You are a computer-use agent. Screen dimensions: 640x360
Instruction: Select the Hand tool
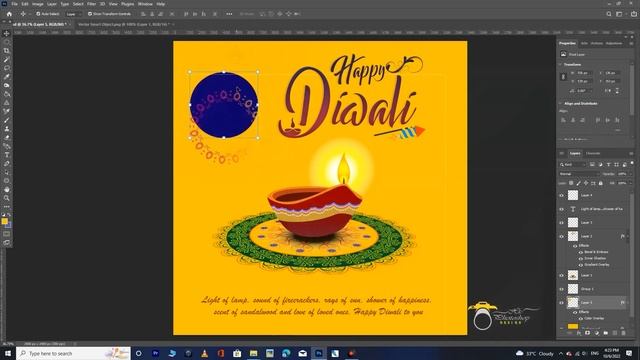click(x=7, y=189)
